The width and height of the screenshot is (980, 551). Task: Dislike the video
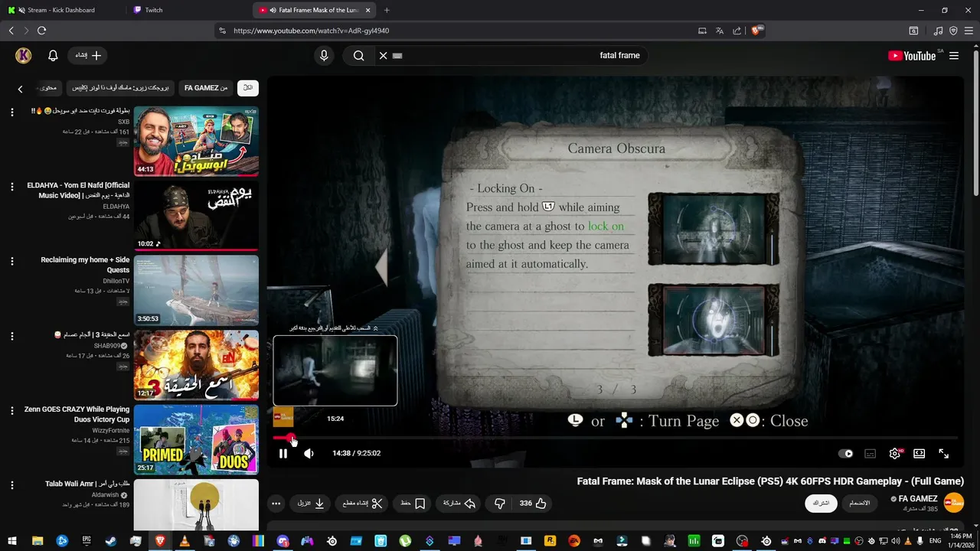500,504
